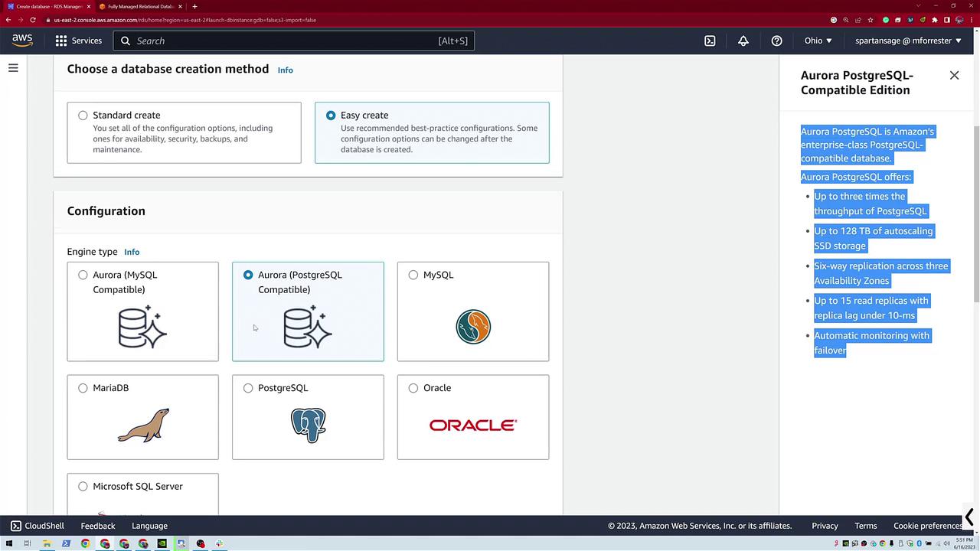Click the zoom magnifier icon in address bar
Viewport: 980px width, 551px height.
846,20
